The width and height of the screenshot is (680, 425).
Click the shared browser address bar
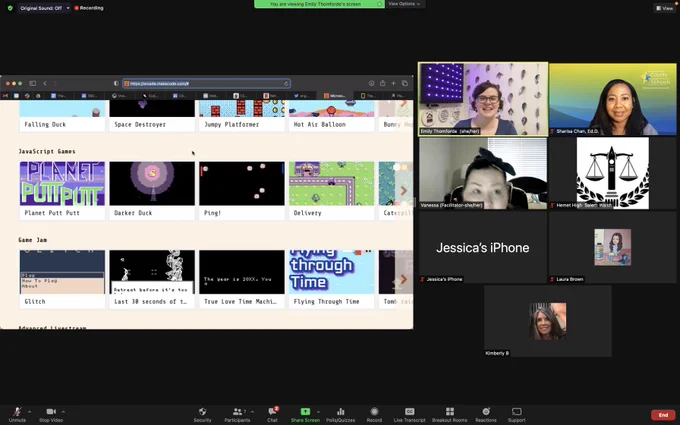click(x=206, y=84)
